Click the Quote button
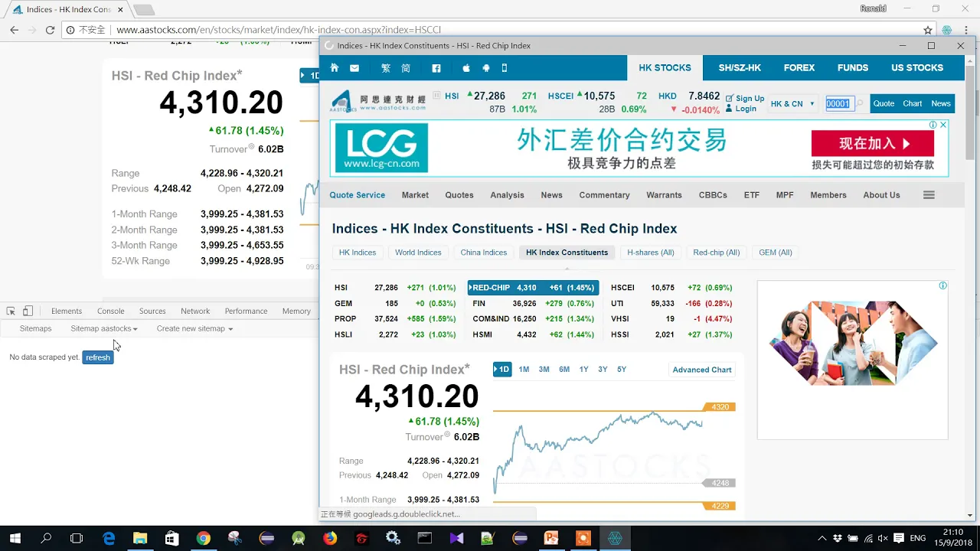Viewport: 980px width, 551px height. point(884,103)
